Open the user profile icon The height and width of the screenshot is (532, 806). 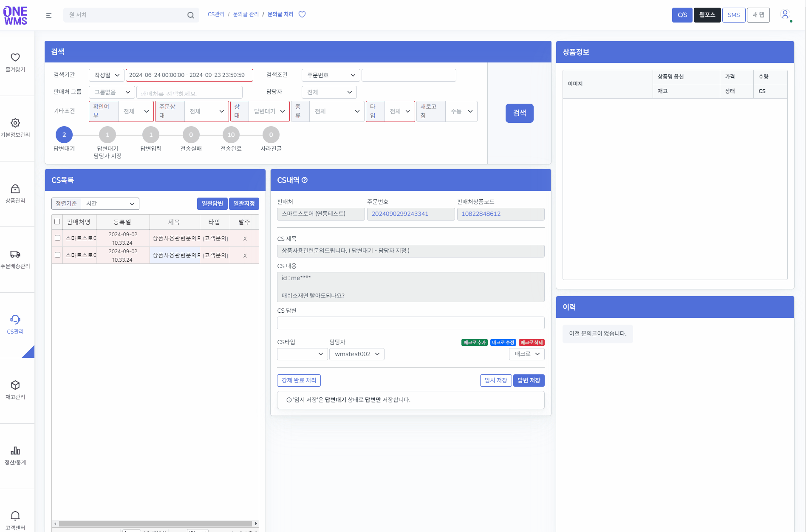[785, 14]
